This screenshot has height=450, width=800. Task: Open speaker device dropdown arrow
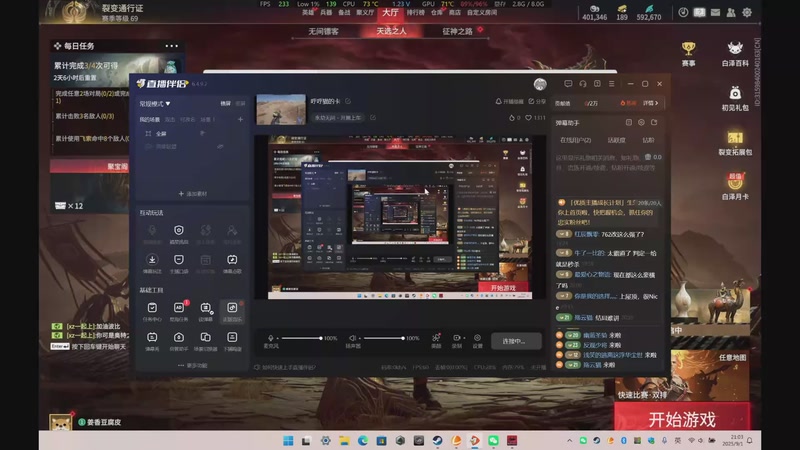point(360,339)
